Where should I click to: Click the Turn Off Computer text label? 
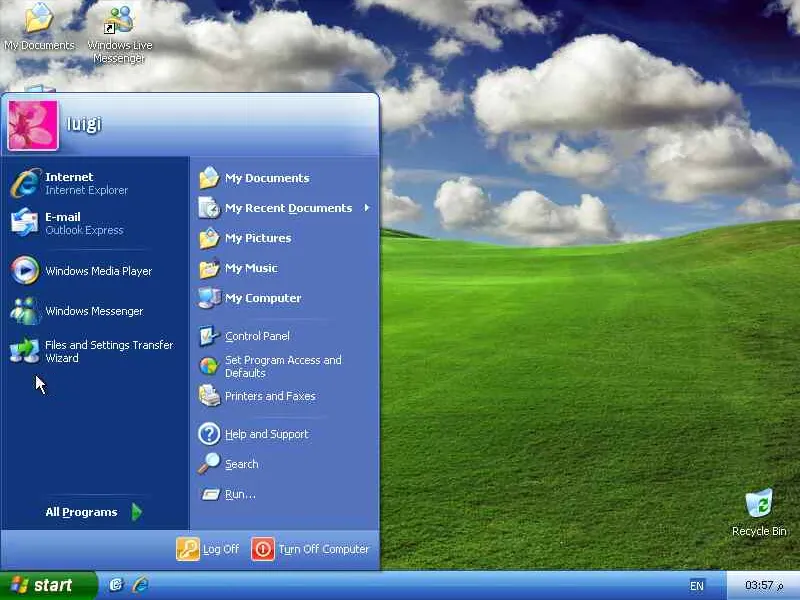(x=323, y=549)
